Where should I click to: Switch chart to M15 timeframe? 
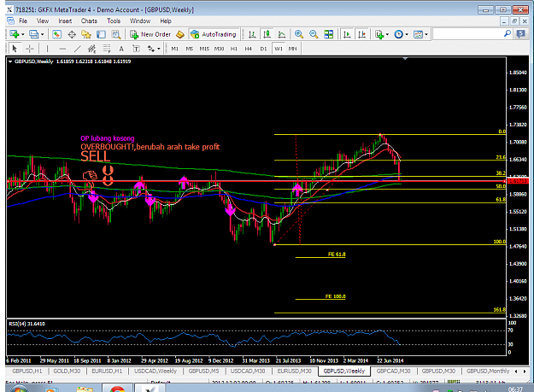click(204, 49)
